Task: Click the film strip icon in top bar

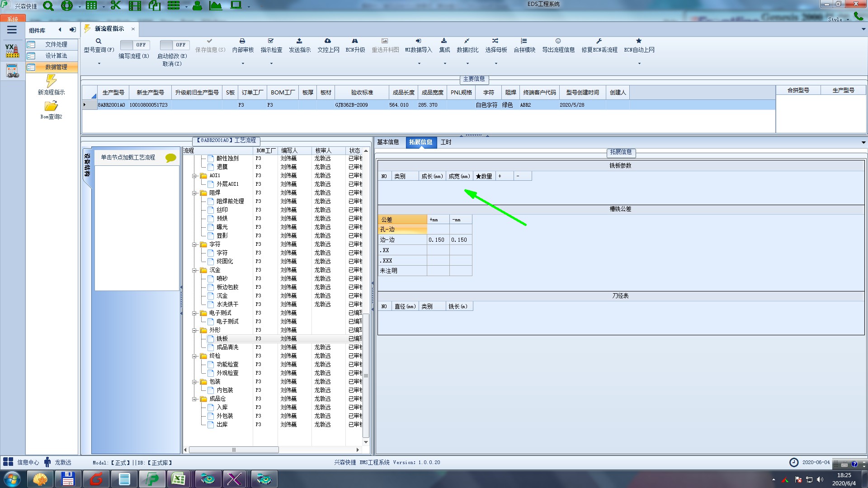Action: click(135, 5)
